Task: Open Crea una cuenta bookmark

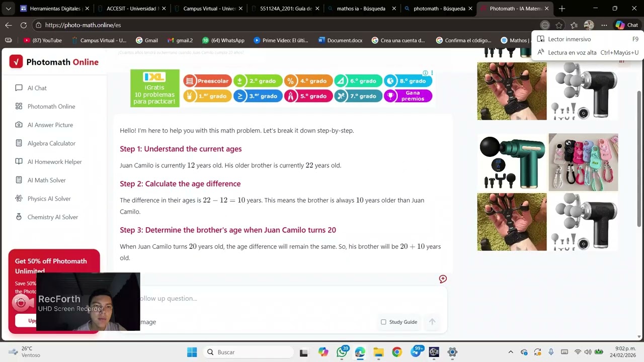Action: [x=398, y=40]
